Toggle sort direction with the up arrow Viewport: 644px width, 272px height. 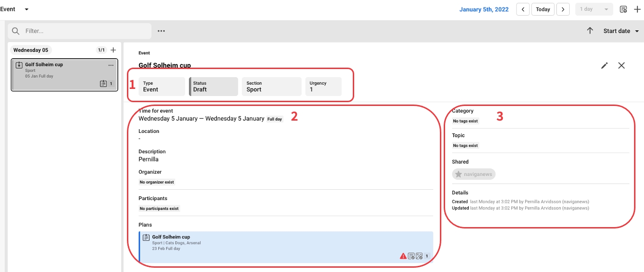(590, 31)
